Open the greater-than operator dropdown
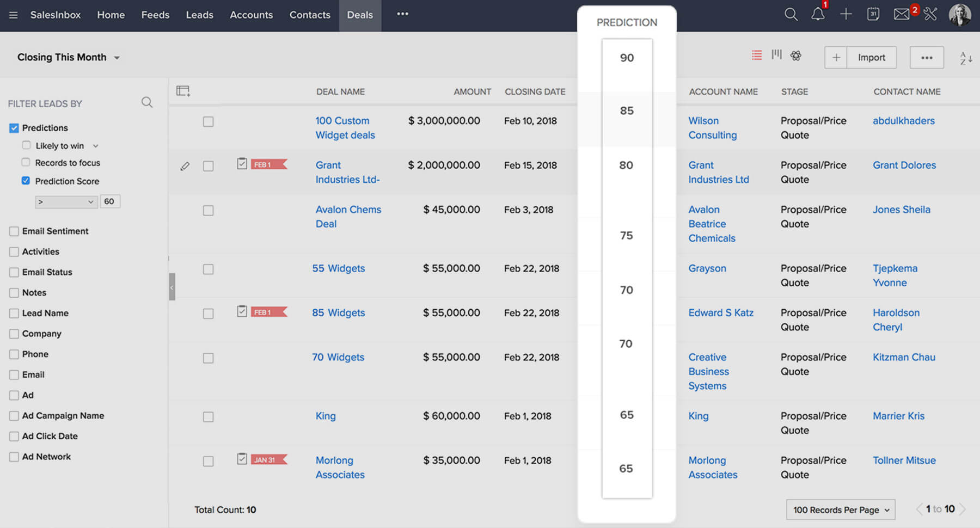 [x=66, y=202]
